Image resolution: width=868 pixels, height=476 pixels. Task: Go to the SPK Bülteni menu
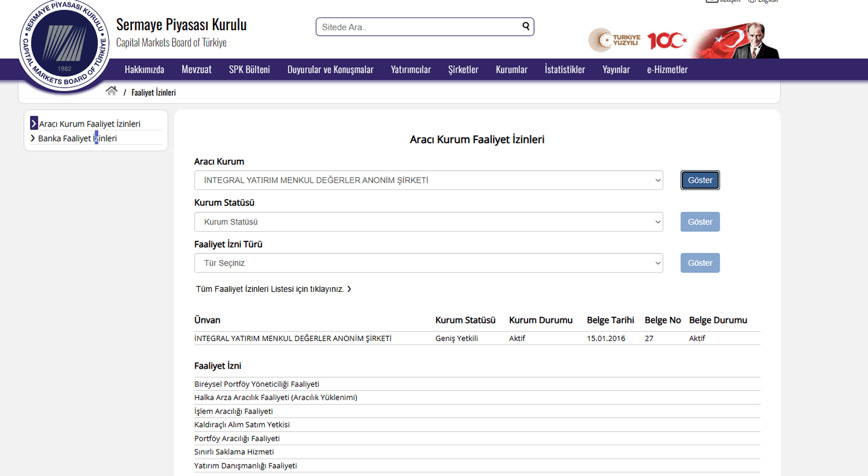249,69
